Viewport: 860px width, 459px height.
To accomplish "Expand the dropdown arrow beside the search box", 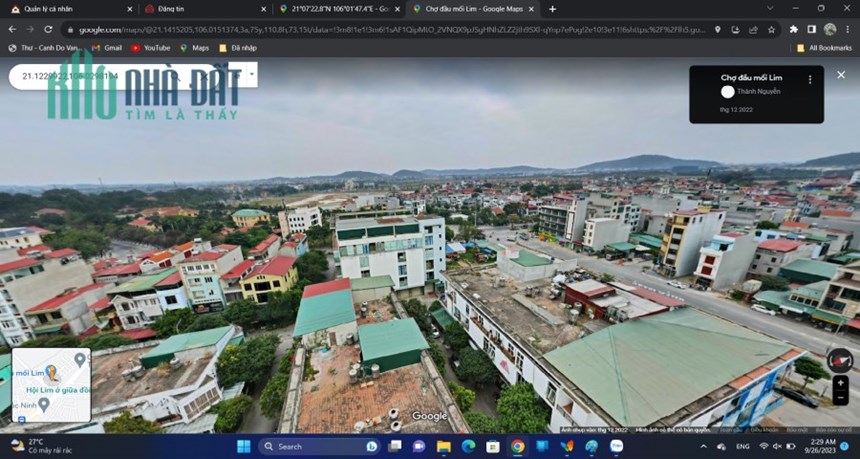I will pos(252,73).
